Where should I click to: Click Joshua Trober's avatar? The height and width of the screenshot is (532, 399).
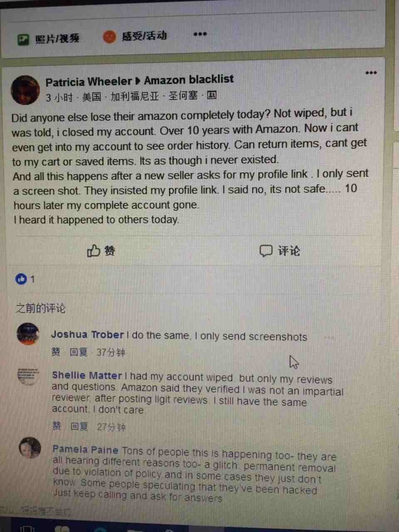28,334
